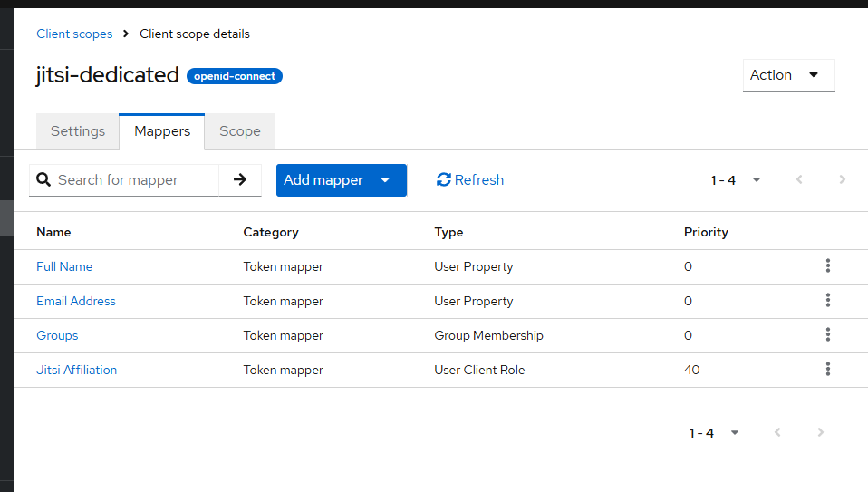Viewport: 868px width, 492px height.
Task: Click the Category column header
Action: pyautogui.click(x=271, y=232)
